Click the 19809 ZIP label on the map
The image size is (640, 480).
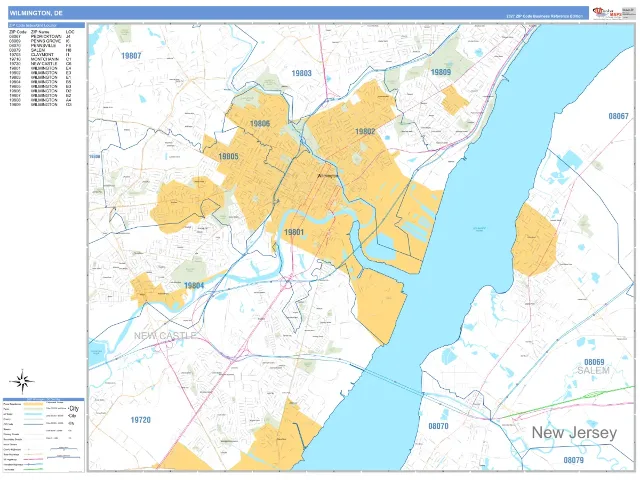(x=441, y=72)
